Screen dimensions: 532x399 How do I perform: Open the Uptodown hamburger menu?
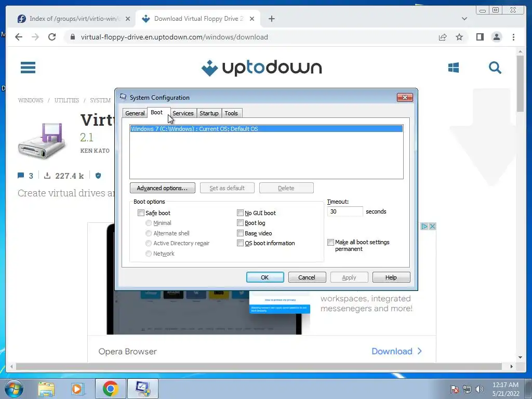[28, 68]
